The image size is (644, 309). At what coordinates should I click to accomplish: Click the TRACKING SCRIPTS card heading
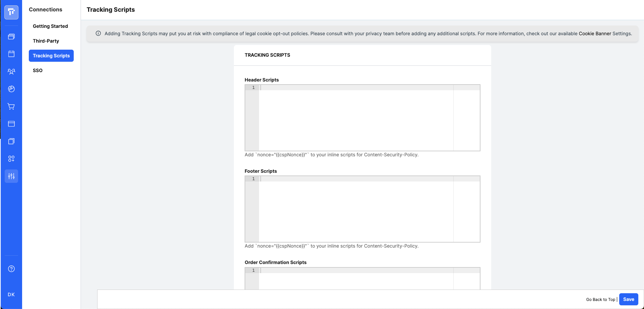click(267, 55)
